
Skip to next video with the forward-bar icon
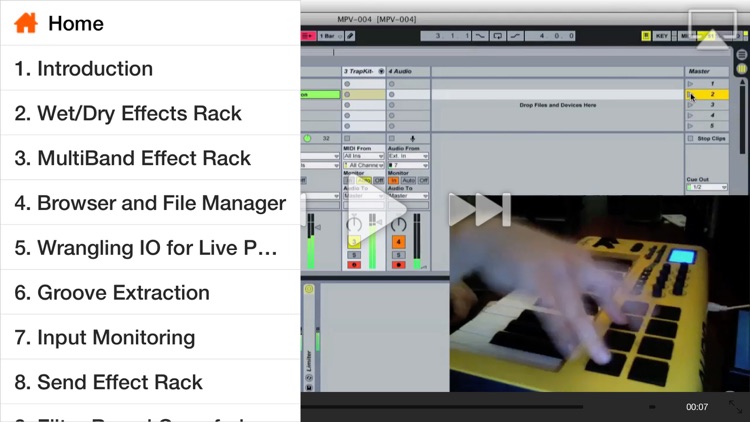(480, 210)
